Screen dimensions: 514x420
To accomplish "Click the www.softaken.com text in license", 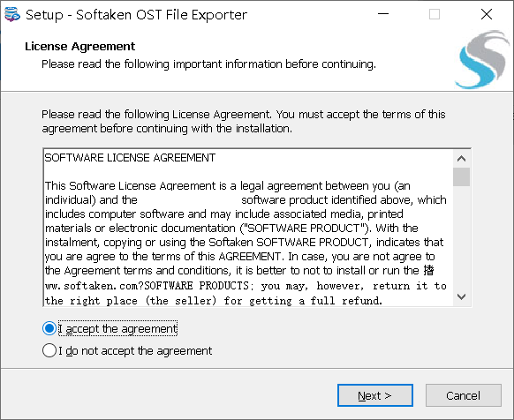I will 93,286.
